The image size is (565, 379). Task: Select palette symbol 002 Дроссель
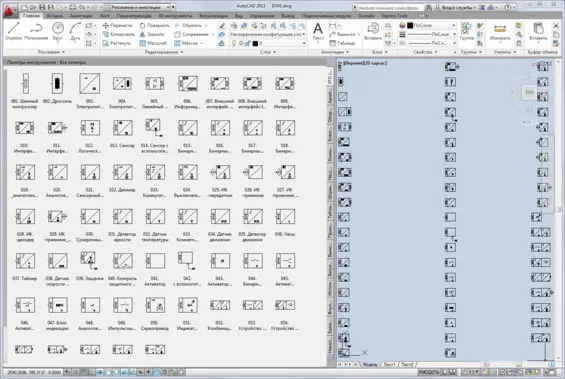[57, 89]
